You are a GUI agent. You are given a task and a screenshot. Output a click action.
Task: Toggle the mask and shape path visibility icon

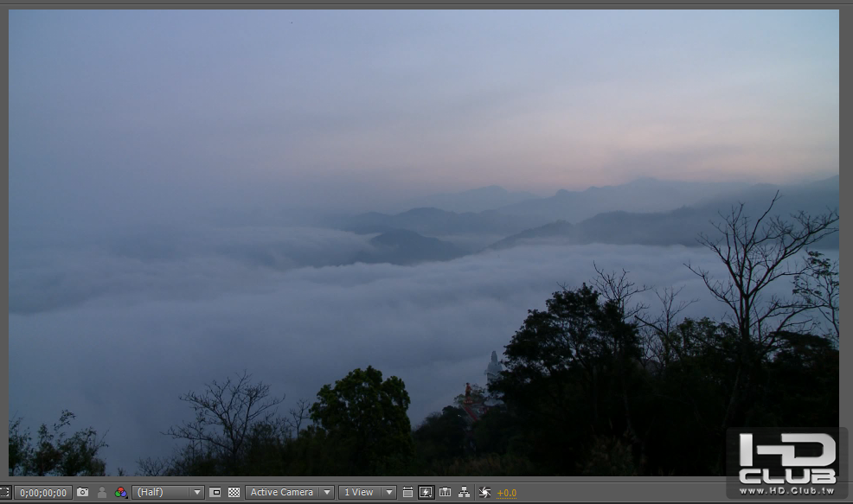point(3,493)
